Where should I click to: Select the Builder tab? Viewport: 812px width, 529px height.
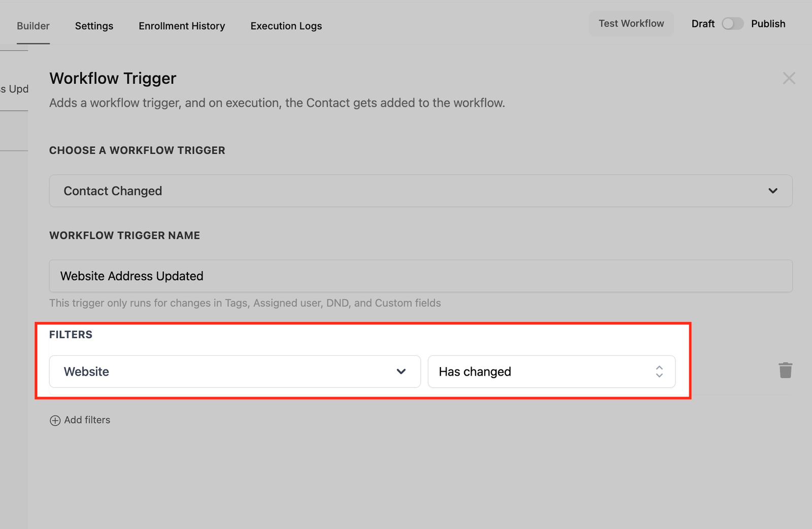(x=33, y=26)
